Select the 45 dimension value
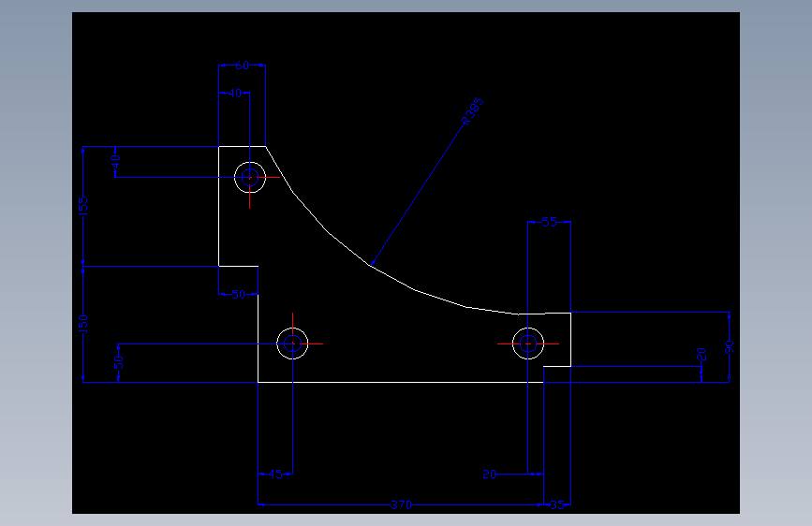Screen dimensions: 812x526 (x=275, y=474)
